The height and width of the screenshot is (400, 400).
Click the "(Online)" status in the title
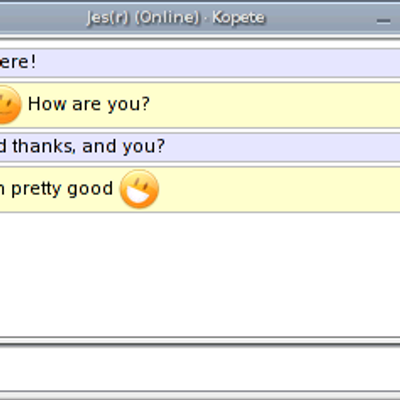click(x=167, y=17)
